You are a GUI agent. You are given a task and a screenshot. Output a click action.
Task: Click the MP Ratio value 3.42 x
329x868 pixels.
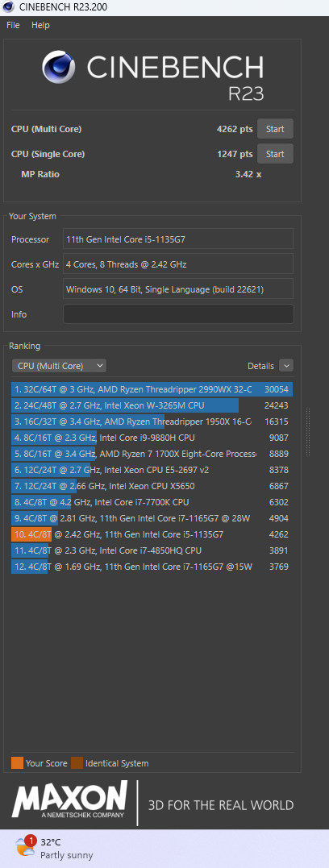point(248,174)
